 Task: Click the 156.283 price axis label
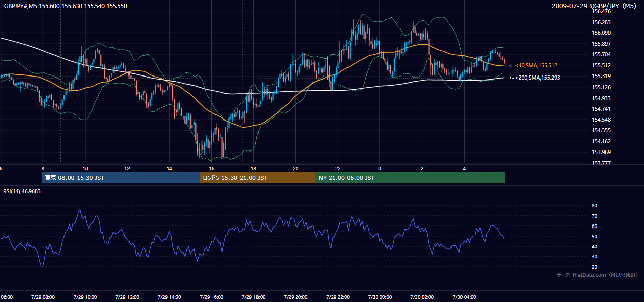pyautogui.click(x=602, y=22)
